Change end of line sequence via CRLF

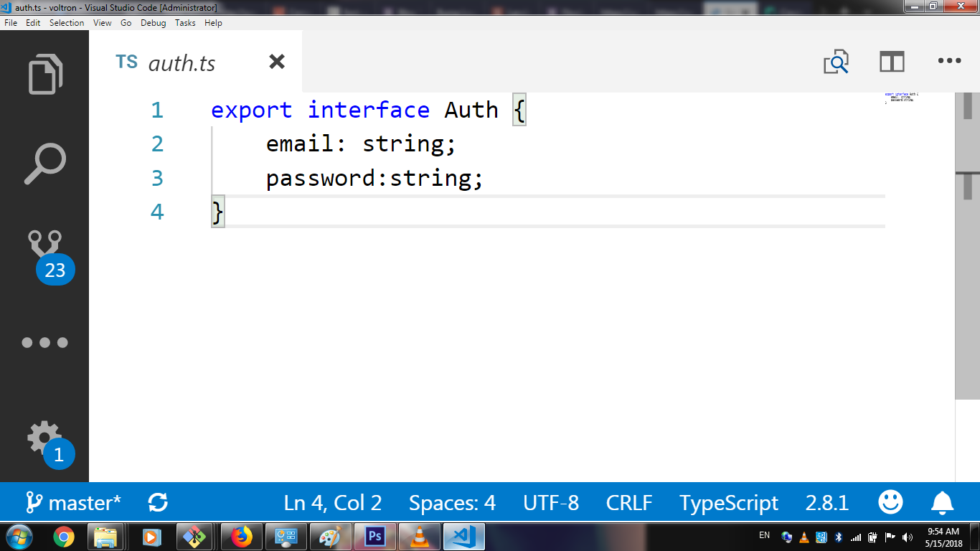tap(629, 503)
